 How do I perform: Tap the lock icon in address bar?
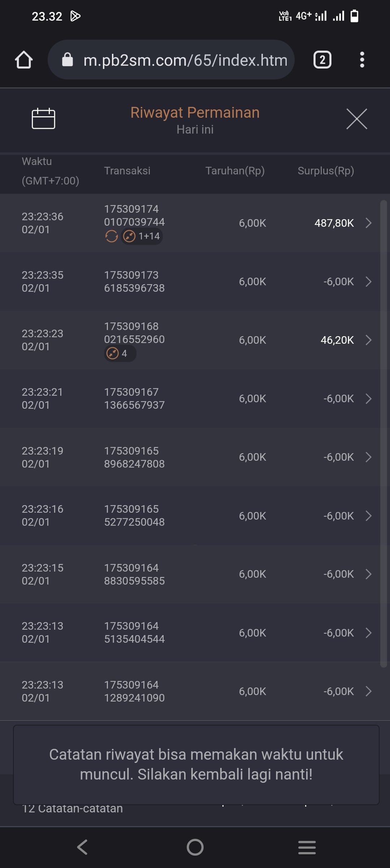tap(68, 60)
